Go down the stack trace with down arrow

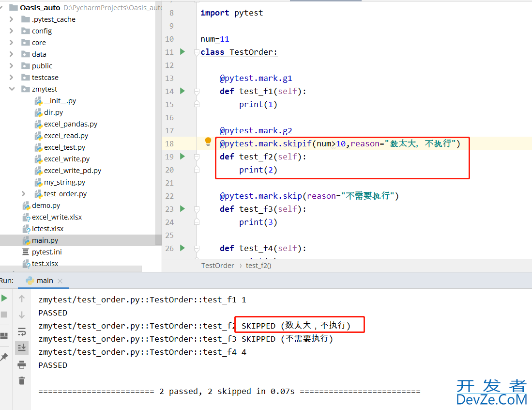click(22, 315)
